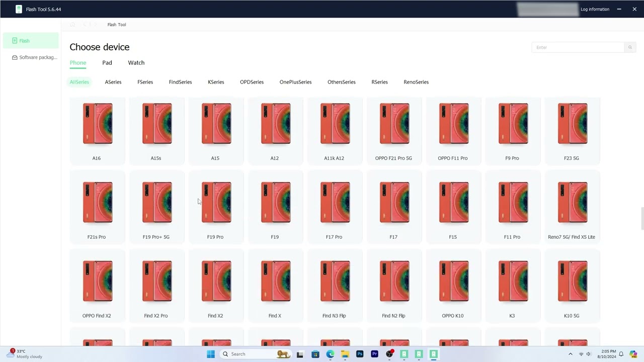Open Log information
Viewport: 644px width, 362px height.
(x=595, y=9)
